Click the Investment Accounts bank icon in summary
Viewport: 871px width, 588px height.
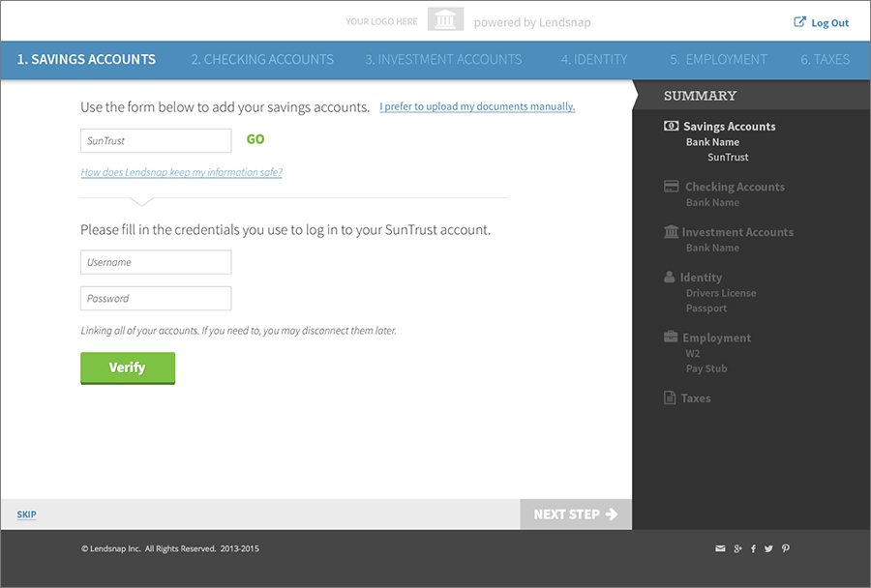pos(671,232)
